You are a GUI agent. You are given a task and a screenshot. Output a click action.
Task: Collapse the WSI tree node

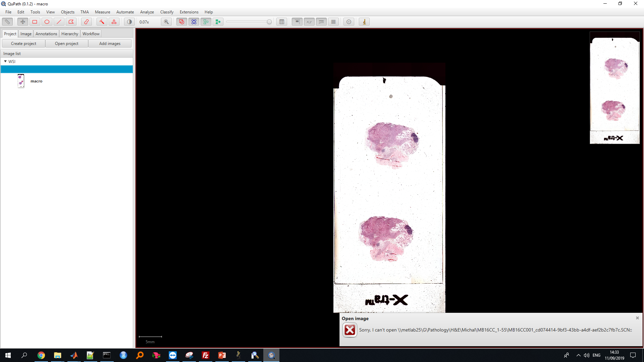pos(5,61)
